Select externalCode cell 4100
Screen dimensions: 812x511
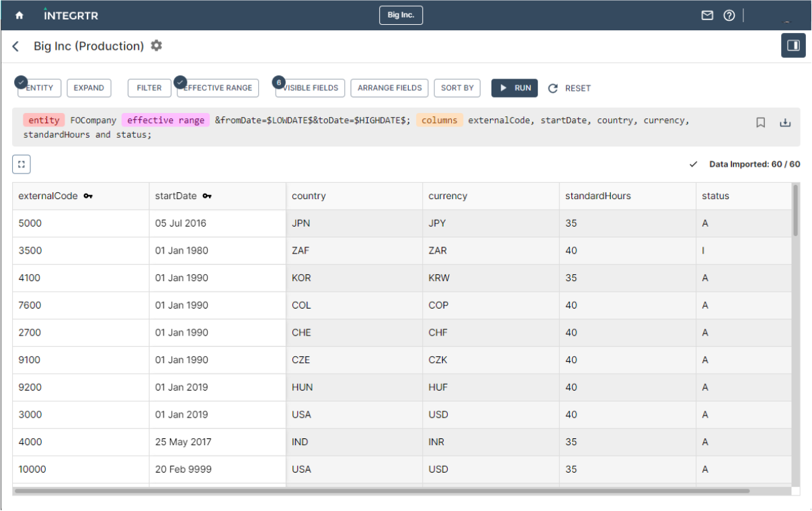(81, 278)
